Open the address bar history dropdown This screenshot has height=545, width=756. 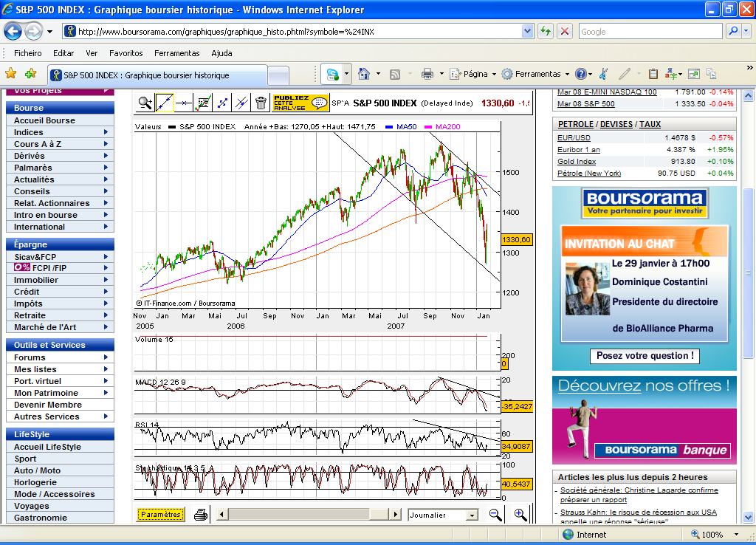point(527,32)
